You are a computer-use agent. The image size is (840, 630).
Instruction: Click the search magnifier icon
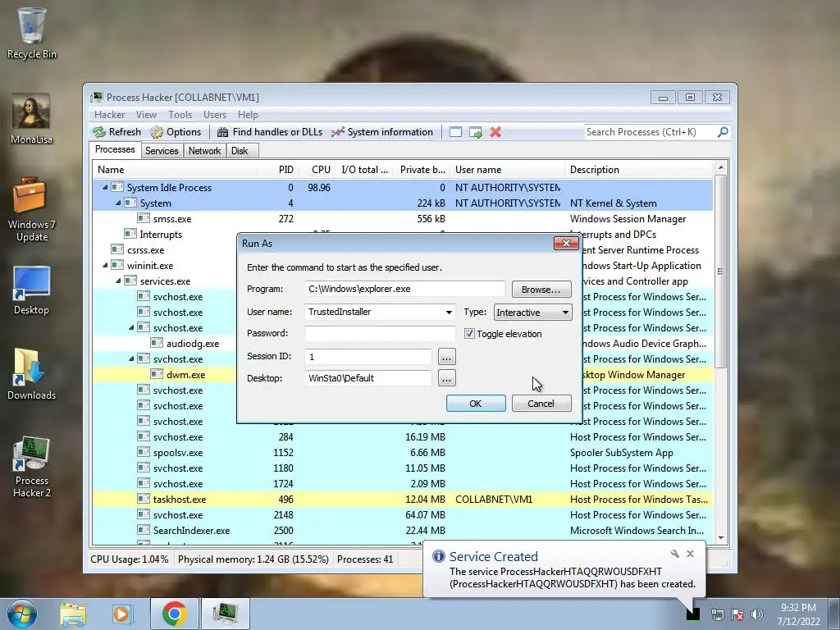tap(723, 131)
